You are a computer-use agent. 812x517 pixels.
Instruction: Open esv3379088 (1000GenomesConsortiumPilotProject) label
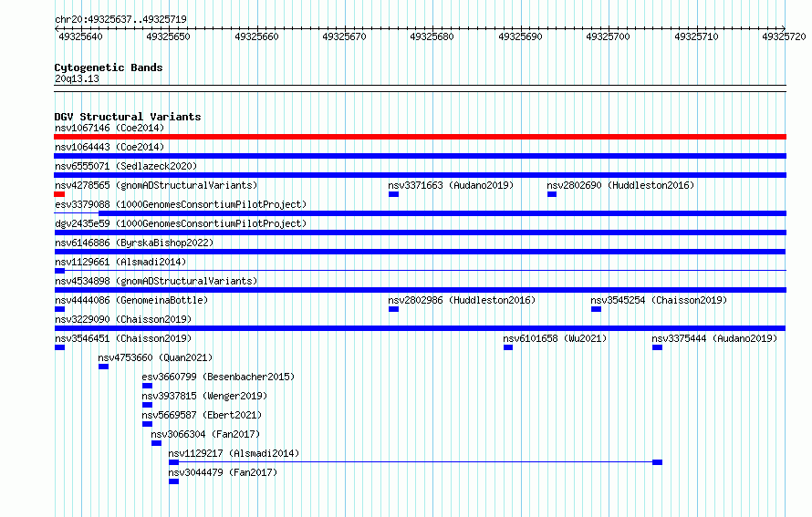(x=181, y=204)
